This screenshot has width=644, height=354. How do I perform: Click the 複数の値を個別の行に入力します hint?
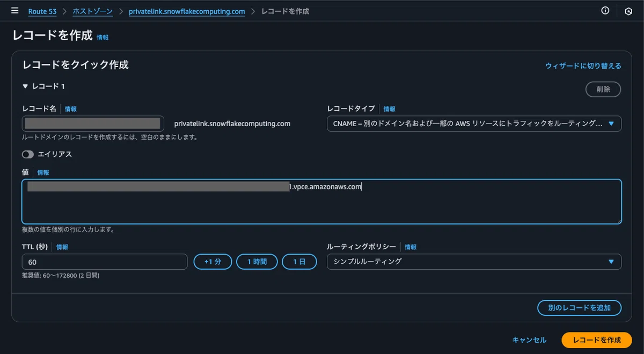pos(68,230)
